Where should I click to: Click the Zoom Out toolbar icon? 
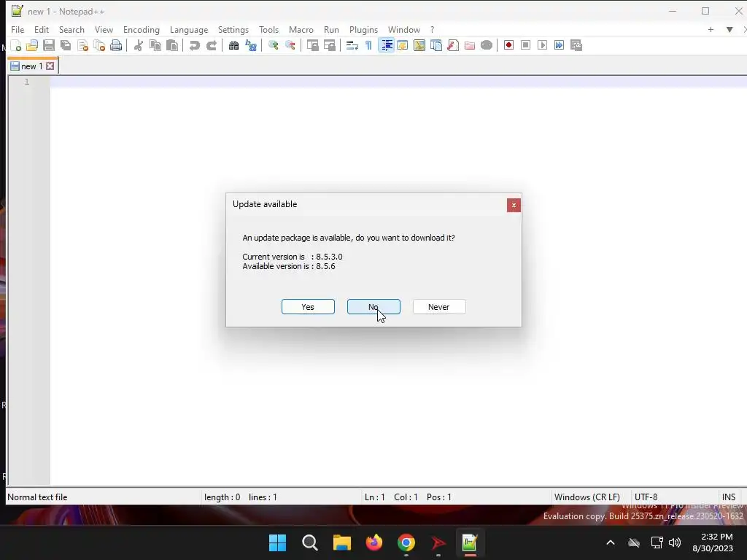tap(290, 45)
